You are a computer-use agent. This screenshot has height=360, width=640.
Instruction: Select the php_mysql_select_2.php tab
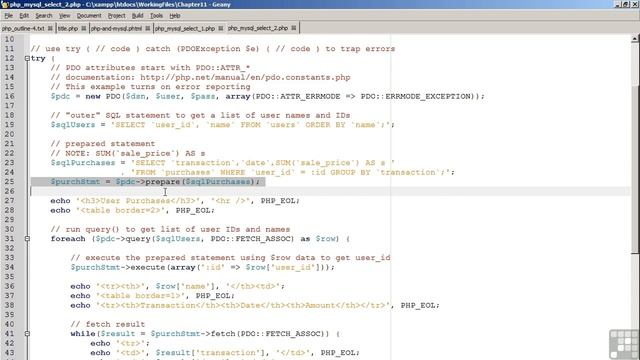coord(258,28)
